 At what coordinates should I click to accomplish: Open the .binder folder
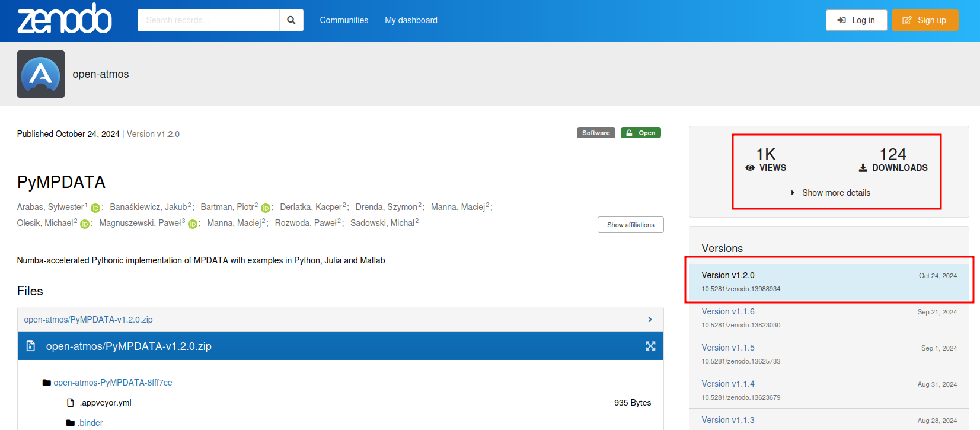pos(90,423)
